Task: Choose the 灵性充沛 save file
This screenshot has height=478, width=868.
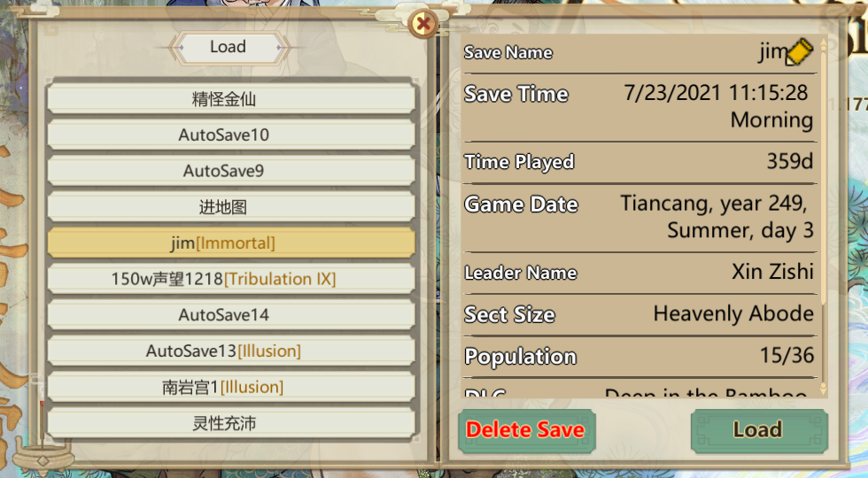Action: [x=231, y=423]
